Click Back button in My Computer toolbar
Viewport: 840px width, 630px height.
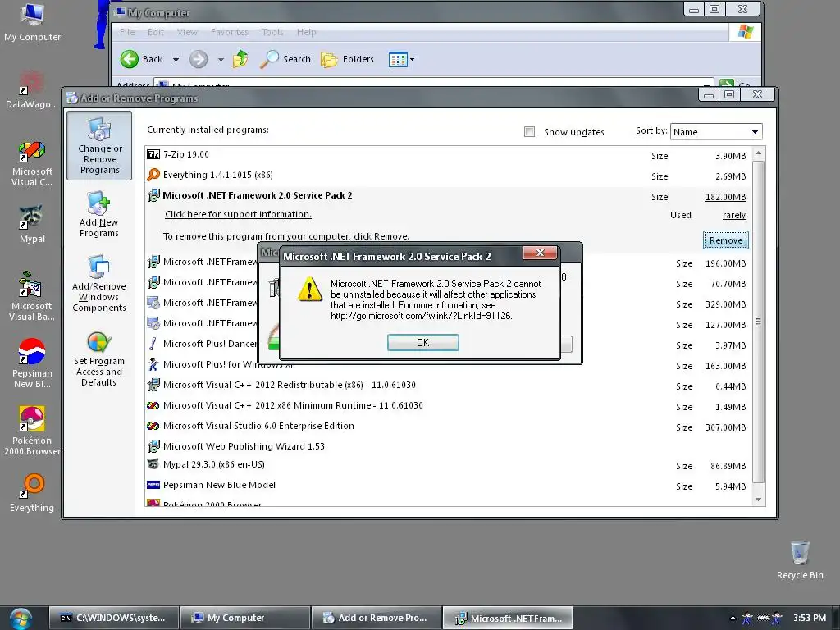[141, 59]
